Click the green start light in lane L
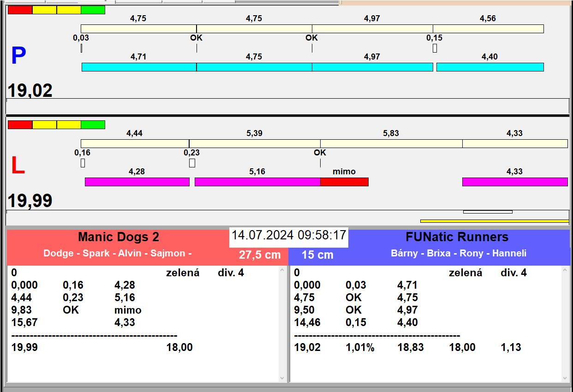573x392 pixels. [93, 125]
